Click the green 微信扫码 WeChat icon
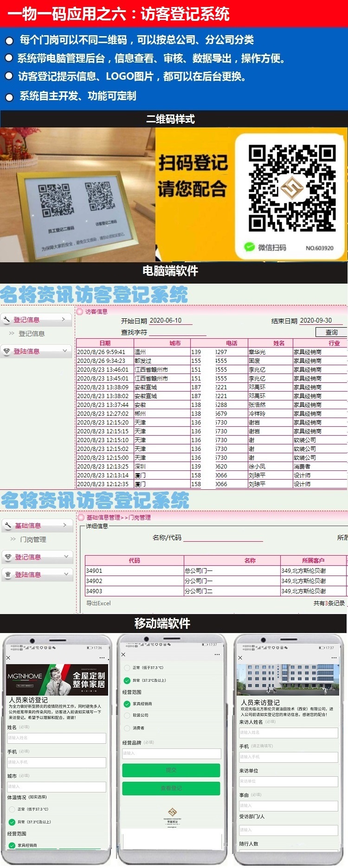The image size is (348, 868). click(250, 247)
